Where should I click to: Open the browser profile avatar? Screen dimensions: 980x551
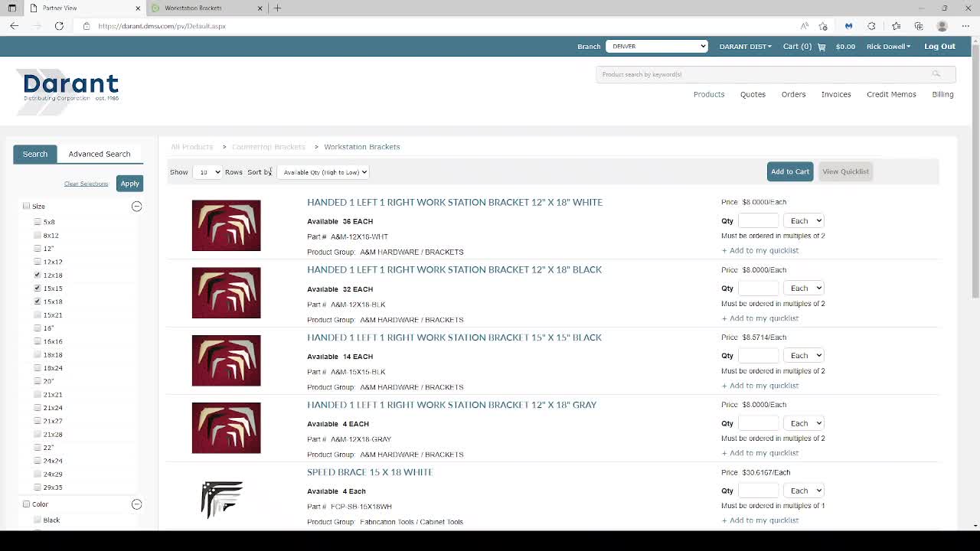coord(942,26)
